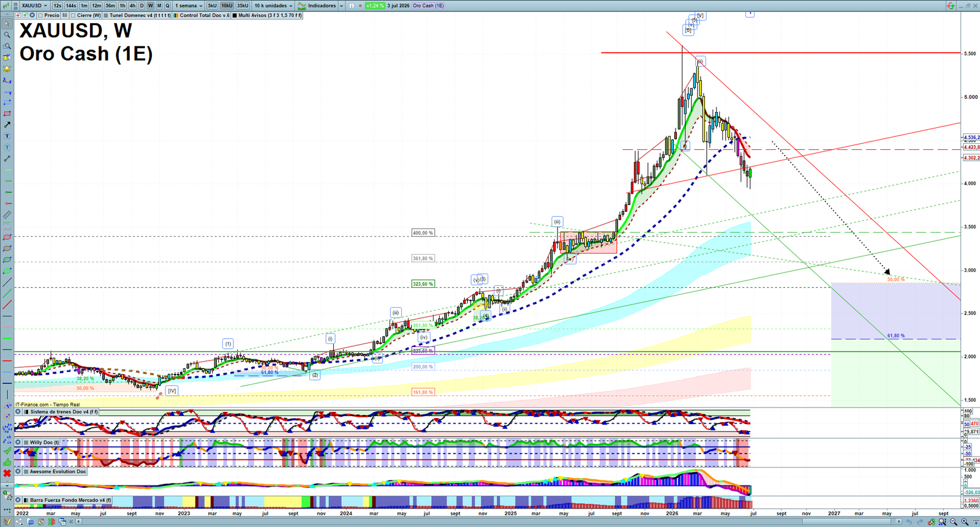
Task: Select the alert bell with cursor tool
Action: pyautogui.click(x=7, y=58)
